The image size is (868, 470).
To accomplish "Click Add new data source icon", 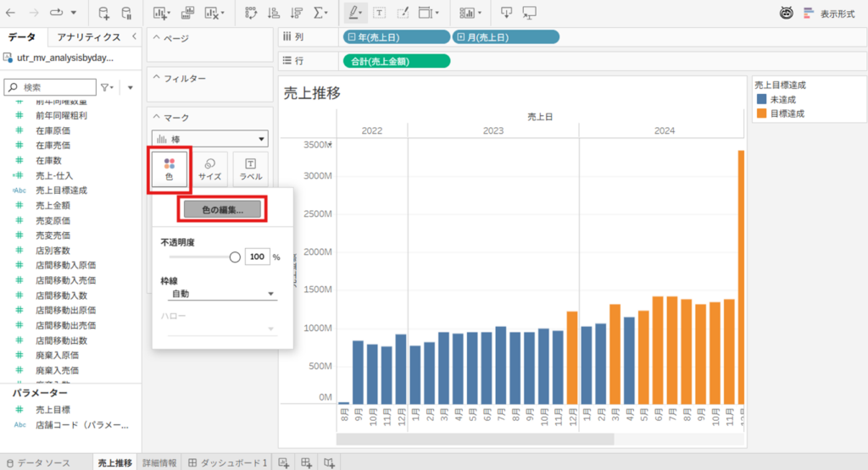I will pyautogui.click(x=103, y=13).
